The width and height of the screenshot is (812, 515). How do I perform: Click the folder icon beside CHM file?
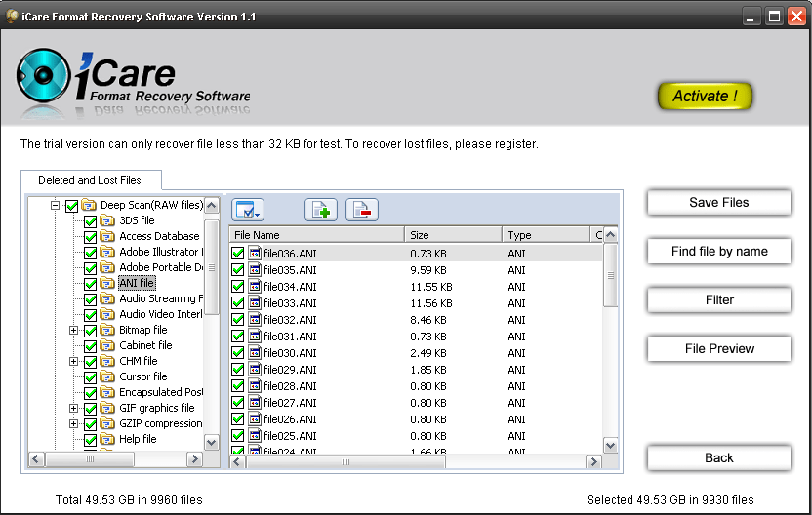pos(107,361)
